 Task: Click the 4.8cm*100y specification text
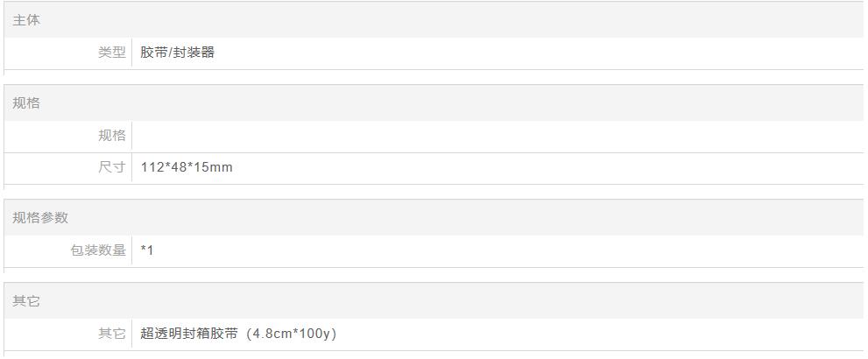point(291,334)
